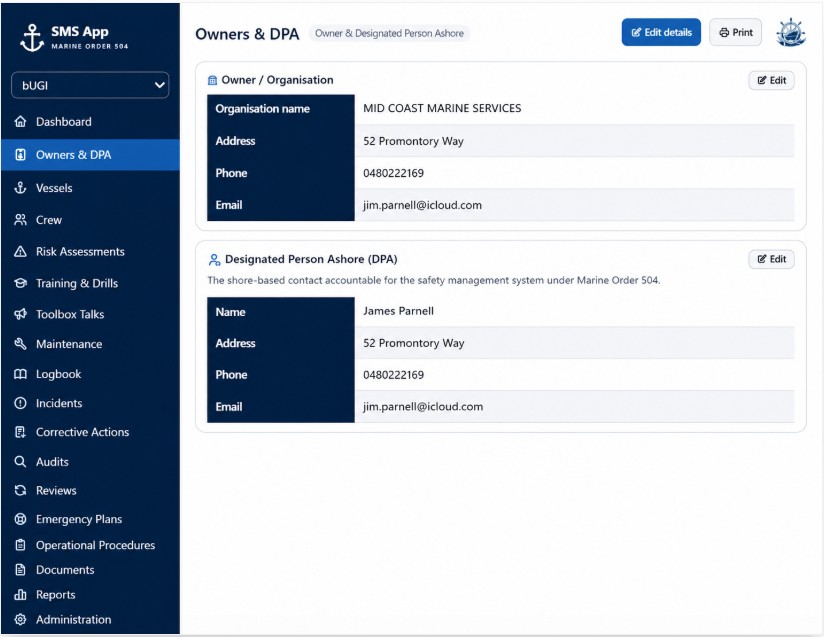This screenshot has height=637, width=824.
Task: Click the owner's email jim.parnell@icloud.com
Action: click(422, 205)
